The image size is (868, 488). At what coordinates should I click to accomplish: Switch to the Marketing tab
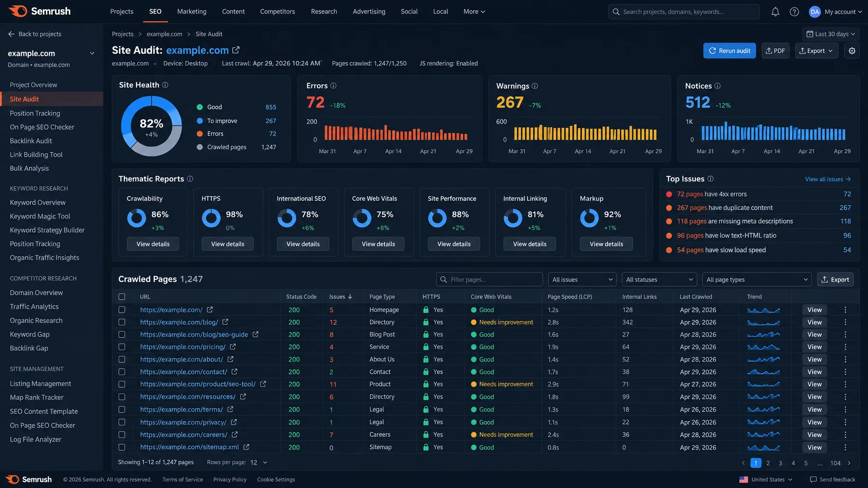191,12
